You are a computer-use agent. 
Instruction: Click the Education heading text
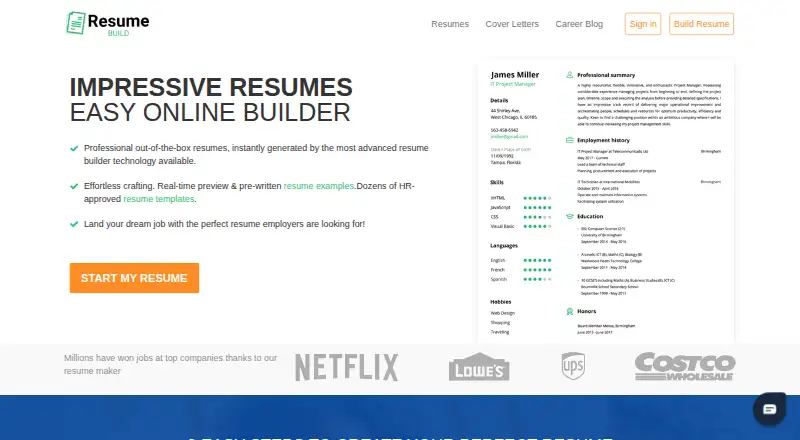pos(590,216)
